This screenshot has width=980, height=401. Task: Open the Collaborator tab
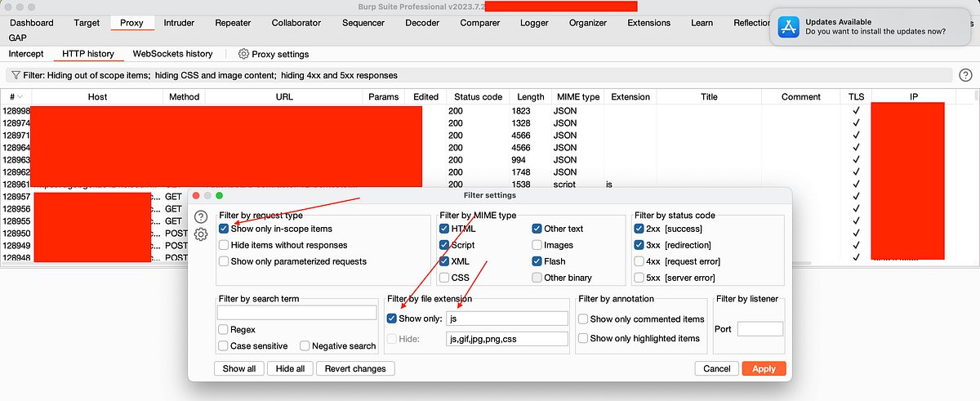point(296,23)
